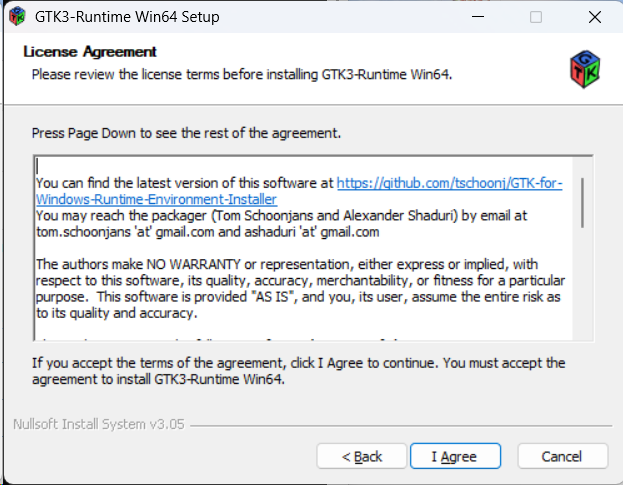This screenshot has height=485, width=623.
Task: Cancel the GTK3-Runtime setup
Action: pyautogui.click(x=563, y=456)
